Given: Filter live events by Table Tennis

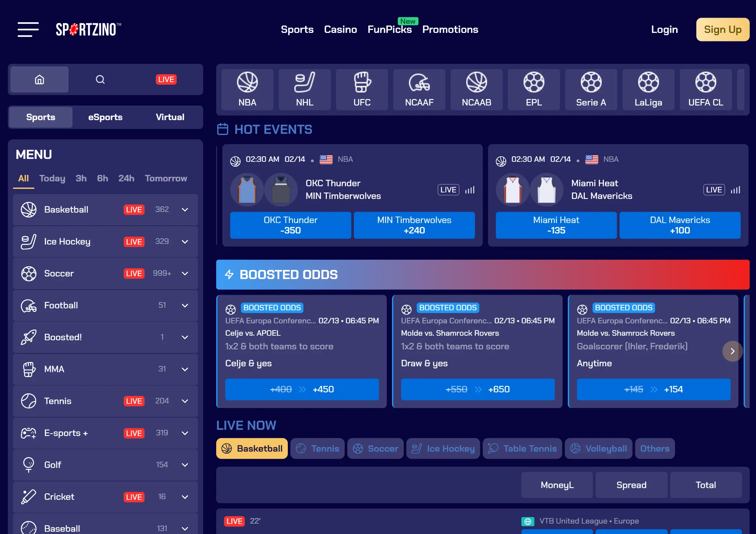Looking at the screenshot, I should 522,448.
